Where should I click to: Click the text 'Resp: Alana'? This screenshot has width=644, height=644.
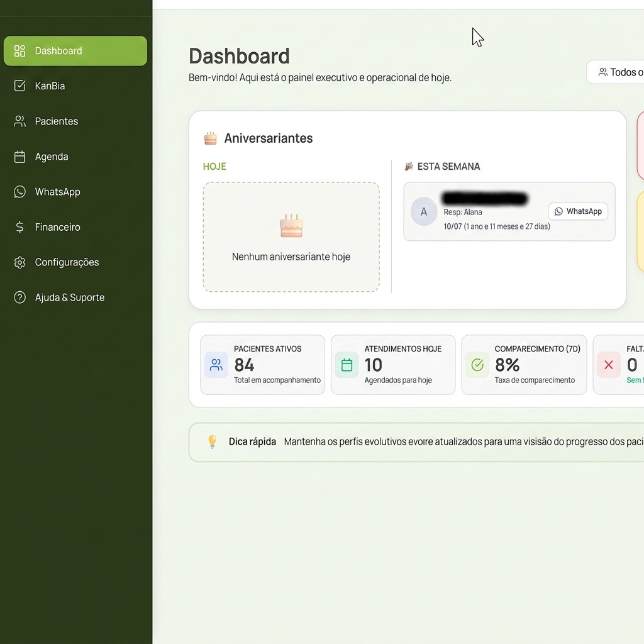coord(463,213)
